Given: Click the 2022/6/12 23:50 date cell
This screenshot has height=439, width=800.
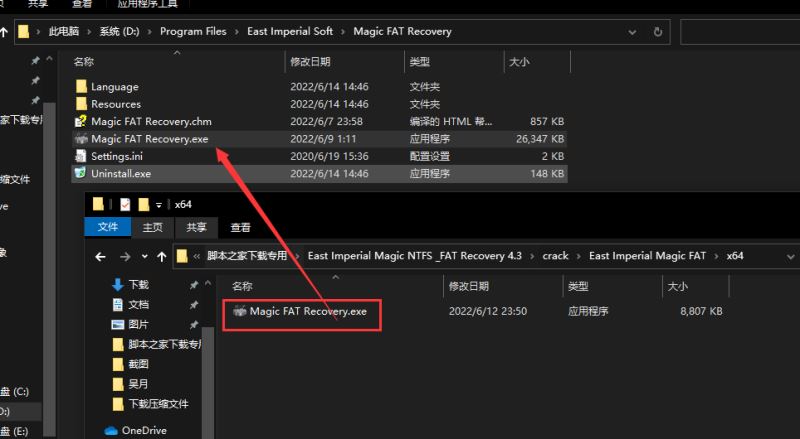Looking at the screenshot, I should click(x=488, y=311).
